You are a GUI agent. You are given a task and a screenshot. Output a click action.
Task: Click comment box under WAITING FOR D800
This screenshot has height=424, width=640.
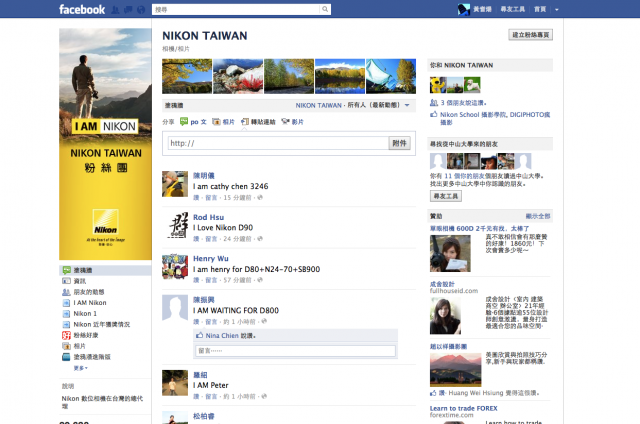click(x=296, y=351)
